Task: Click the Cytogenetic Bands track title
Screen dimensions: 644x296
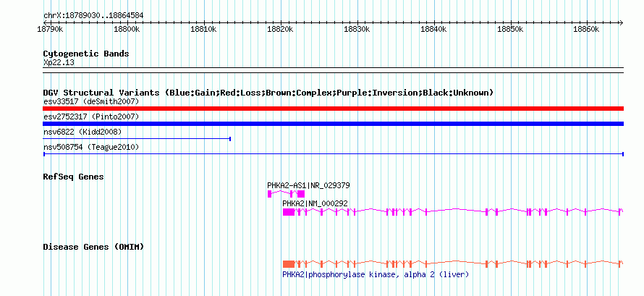Action: [86, 54]
